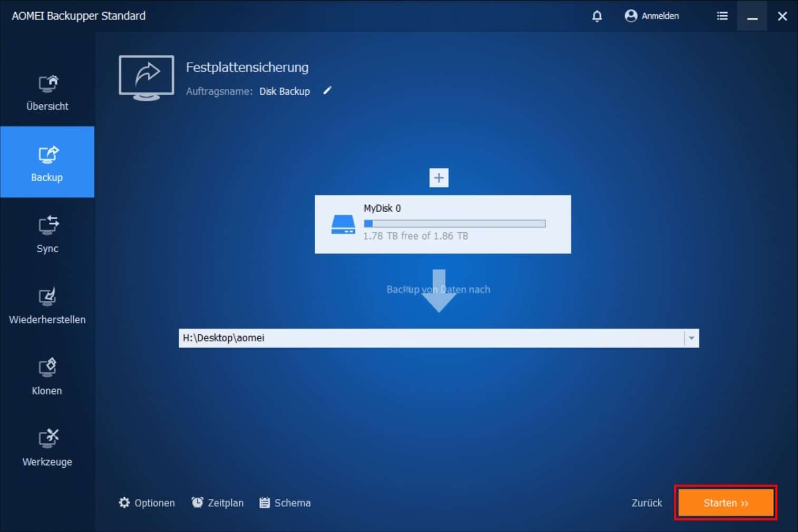Open the Übersicht sidebar section
This screenshot has width=798, height=532.
coord(47,93)
